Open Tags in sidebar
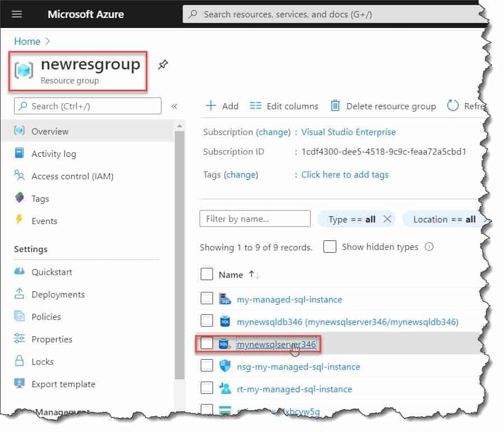The height and width of the screenshot is (432, 504). (x=40, y=199)
